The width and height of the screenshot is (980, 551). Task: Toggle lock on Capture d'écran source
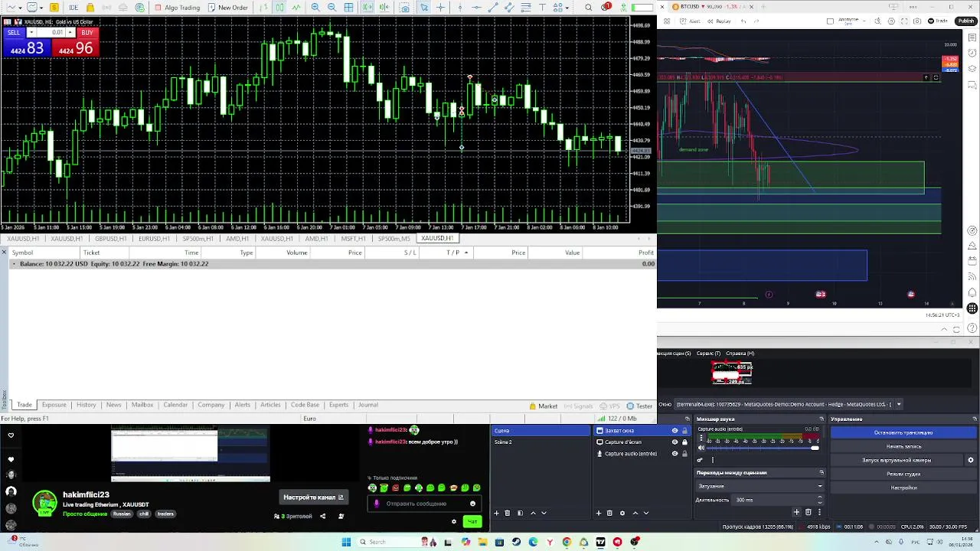point(684,442)
